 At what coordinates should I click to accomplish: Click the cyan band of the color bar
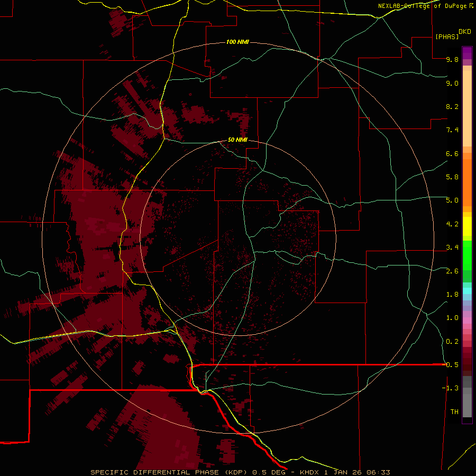point(467,291)
